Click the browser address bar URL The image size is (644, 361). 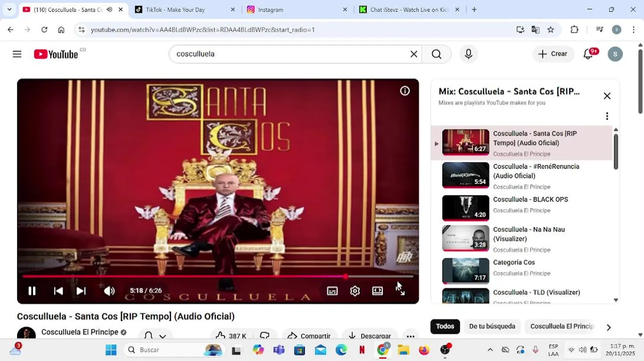coord(203,30)
